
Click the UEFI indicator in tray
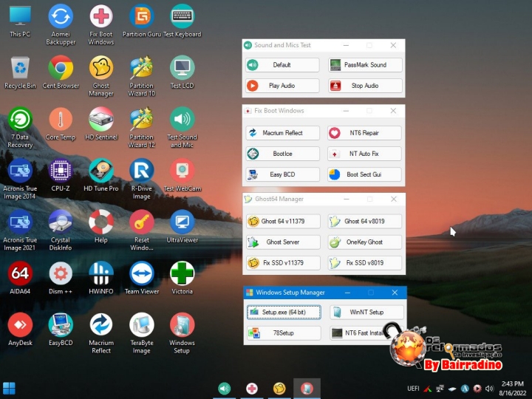pos(413,389)
